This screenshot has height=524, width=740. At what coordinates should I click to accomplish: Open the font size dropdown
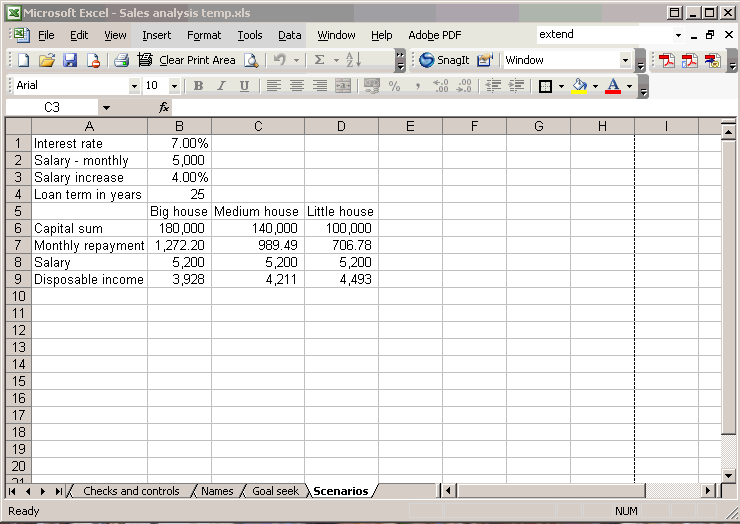click(x=174, y=86)
